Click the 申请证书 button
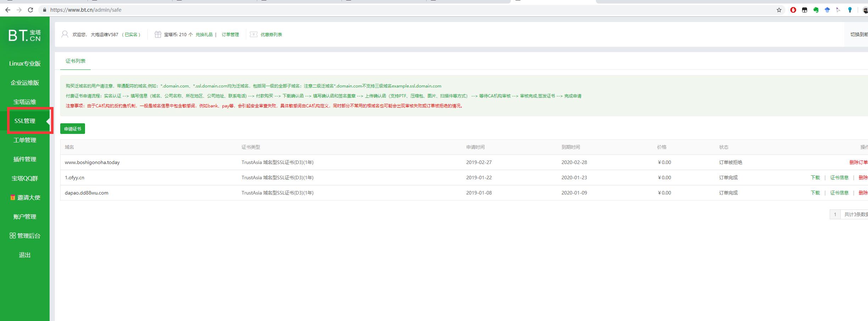 (x=73, y=129)
